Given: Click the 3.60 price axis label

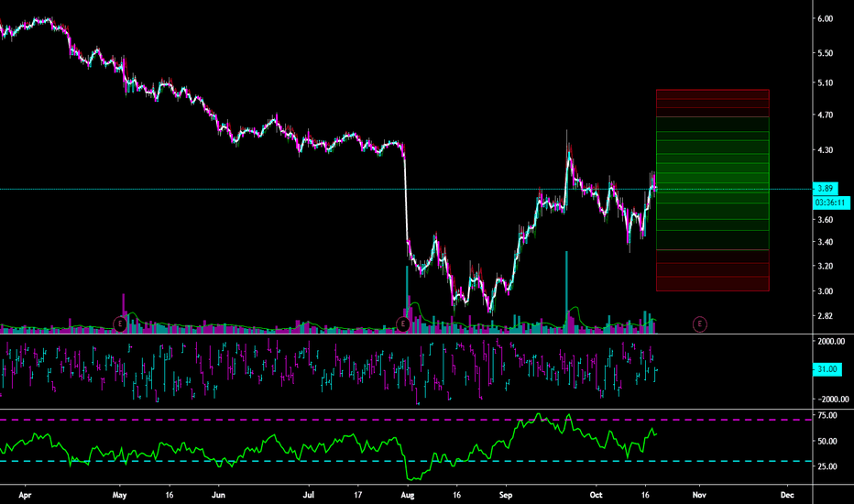Looking at the screenshot, I should tap(825, 220).
